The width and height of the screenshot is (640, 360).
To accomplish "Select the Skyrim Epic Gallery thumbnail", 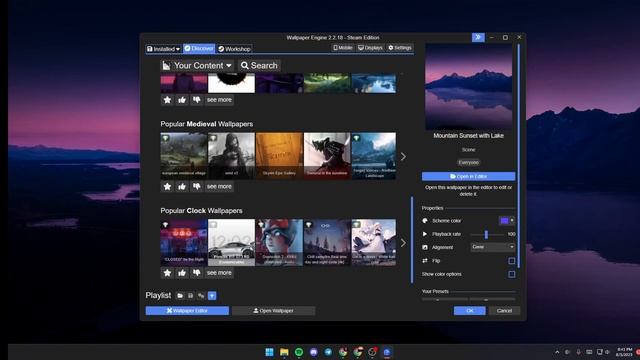I will (x=279, y=156).
